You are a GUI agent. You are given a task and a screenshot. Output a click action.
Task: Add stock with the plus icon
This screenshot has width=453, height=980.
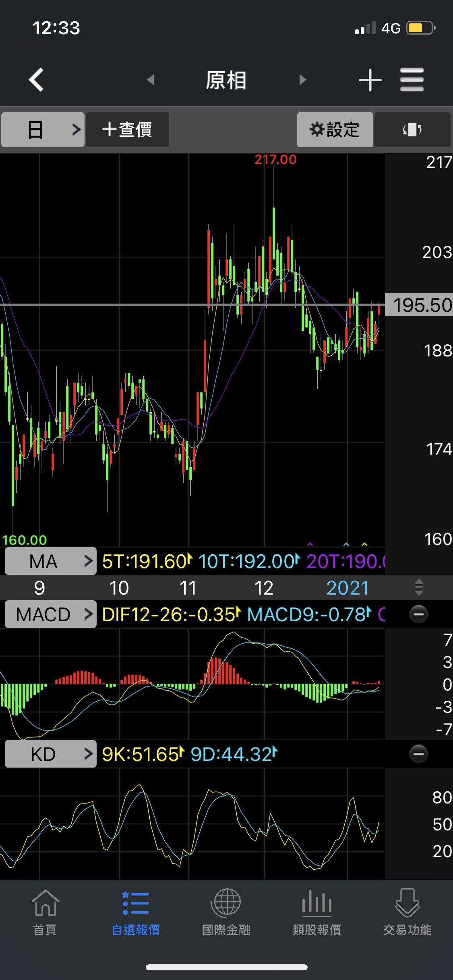pos(370,80)
